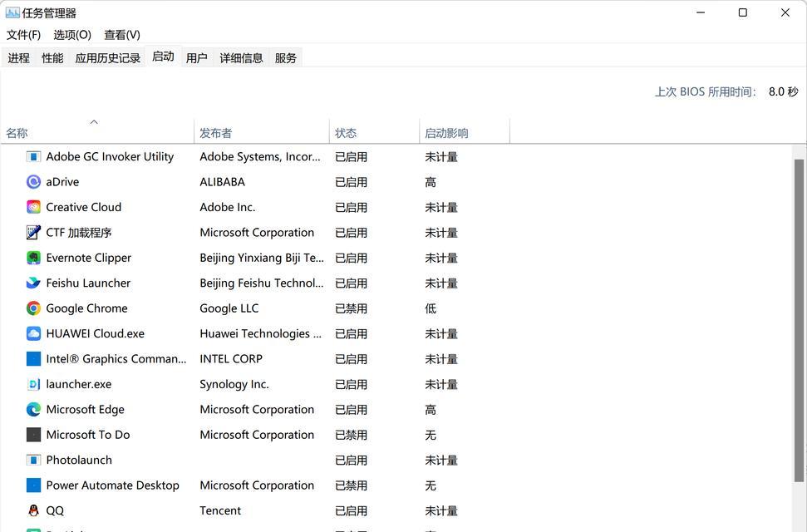
Task: Select the Evernote Clipper icon
Action: (33, 258)
